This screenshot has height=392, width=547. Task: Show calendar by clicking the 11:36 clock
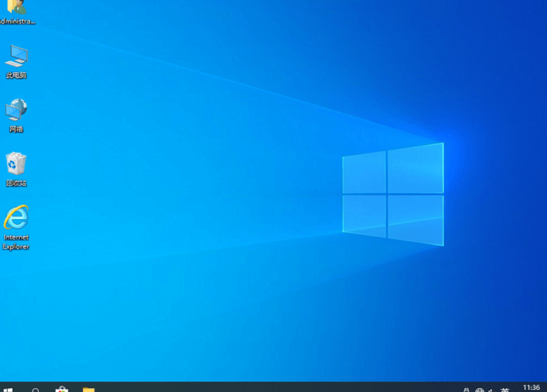[x=531, y=388]
